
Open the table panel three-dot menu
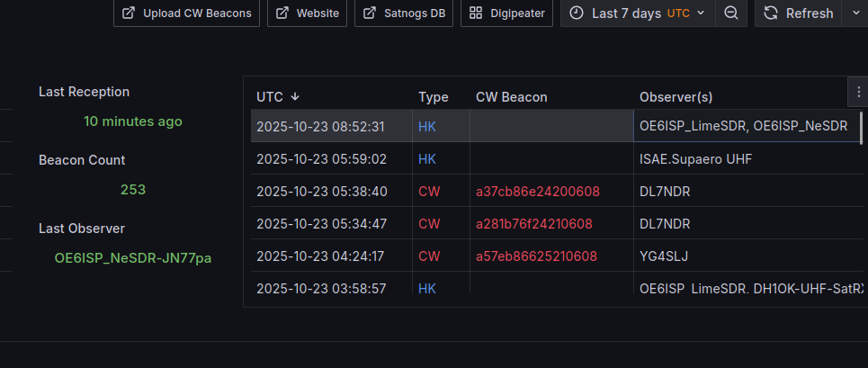pyautogui.click(x=858, y=91)
